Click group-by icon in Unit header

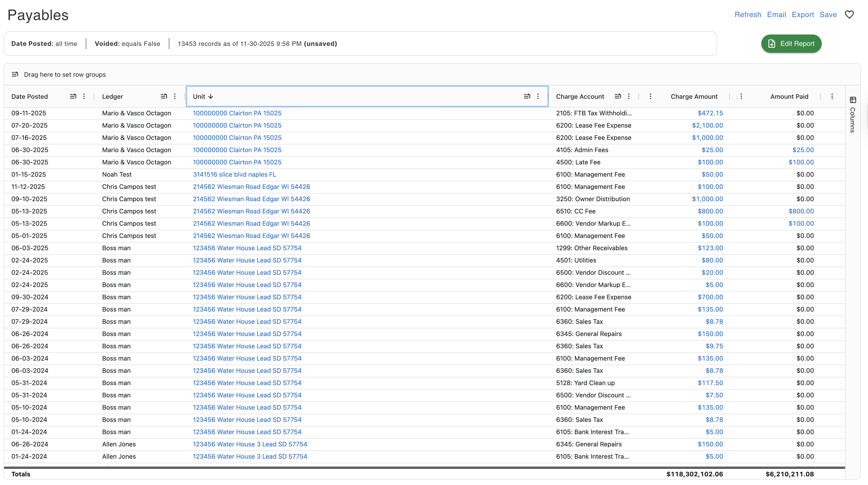click(527, 97)
